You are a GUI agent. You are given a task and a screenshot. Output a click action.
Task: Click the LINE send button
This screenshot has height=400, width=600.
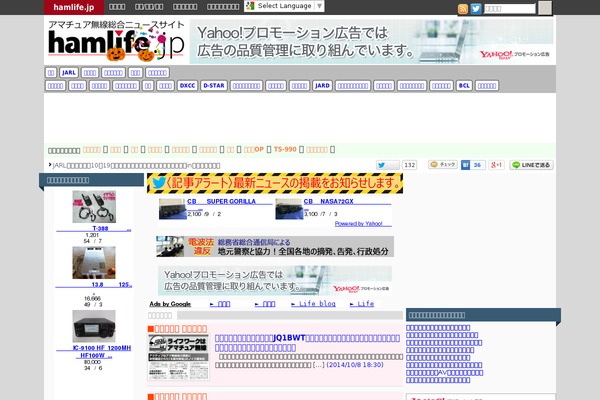[x=531, y=165]
